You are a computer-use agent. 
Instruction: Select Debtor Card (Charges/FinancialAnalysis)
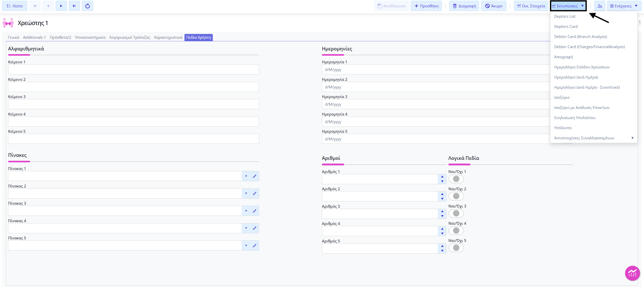coord(594,47)
